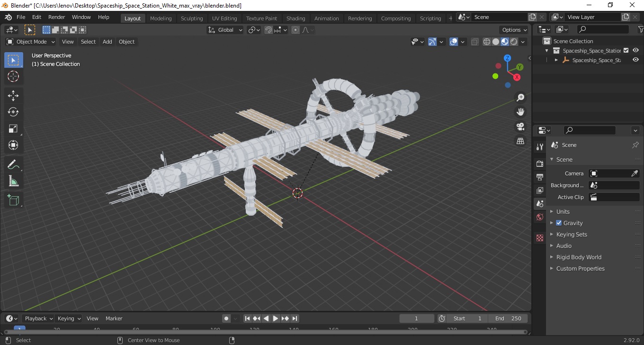Open the viewport Object menu

click(126, 42)
